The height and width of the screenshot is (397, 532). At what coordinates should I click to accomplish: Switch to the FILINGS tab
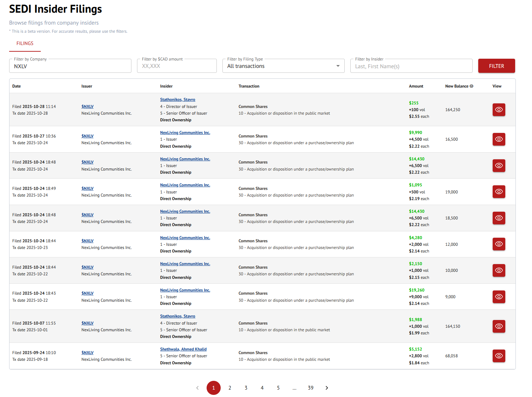click(x=25, y=44)
